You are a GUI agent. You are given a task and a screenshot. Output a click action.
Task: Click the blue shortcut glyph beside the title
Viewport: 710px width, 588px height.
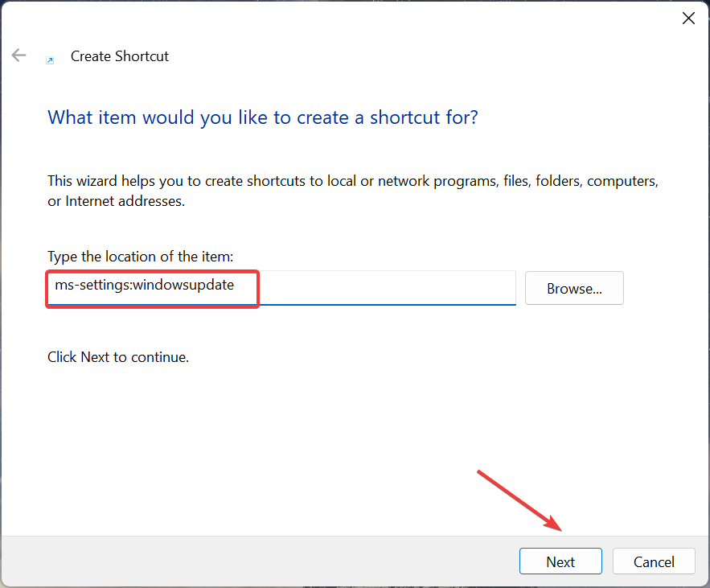51,59
